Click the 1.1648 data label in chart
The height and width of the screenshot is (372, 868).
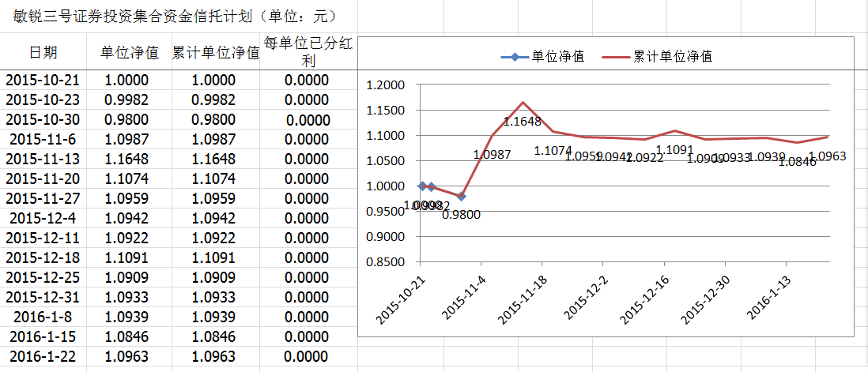[x=522, y=122]
